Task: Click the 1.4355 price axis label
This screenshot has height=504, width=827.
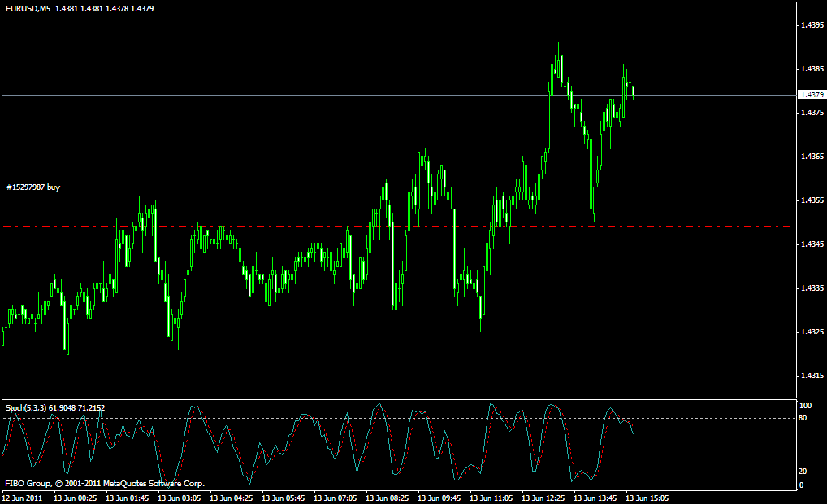Action: point(812,200)
